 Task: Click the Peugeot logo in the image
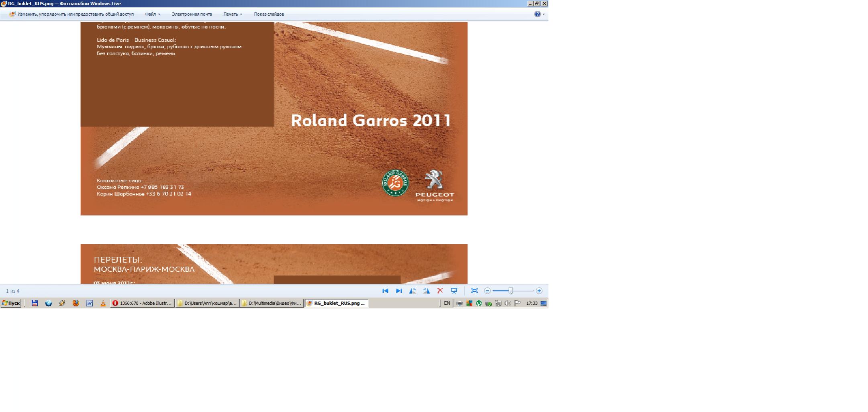coord(435,186)
